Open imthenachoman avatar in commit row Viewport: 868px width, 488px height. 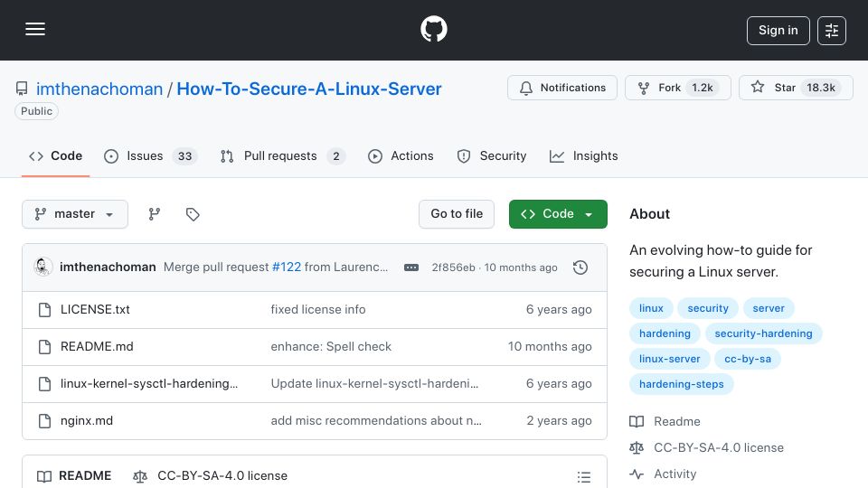(x=43, y=267)
